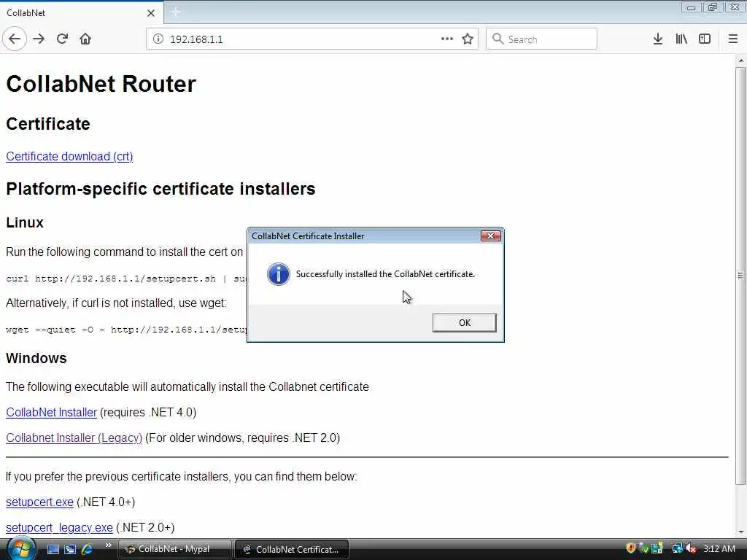This screenshot has height=560, width=747.
Task: Open the Library books icon
Action: 681,39
